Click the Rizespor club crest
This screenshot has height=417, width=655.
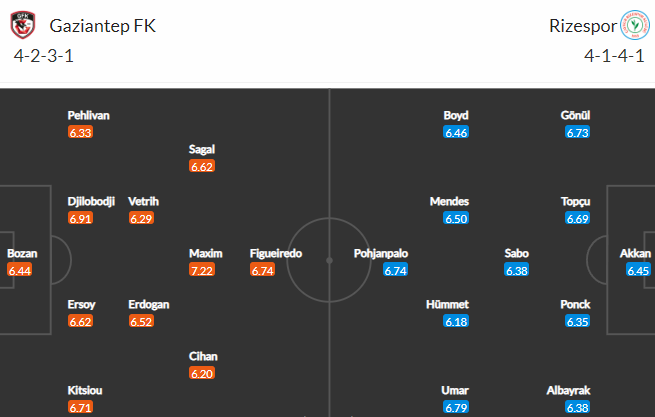click(635, 25)
